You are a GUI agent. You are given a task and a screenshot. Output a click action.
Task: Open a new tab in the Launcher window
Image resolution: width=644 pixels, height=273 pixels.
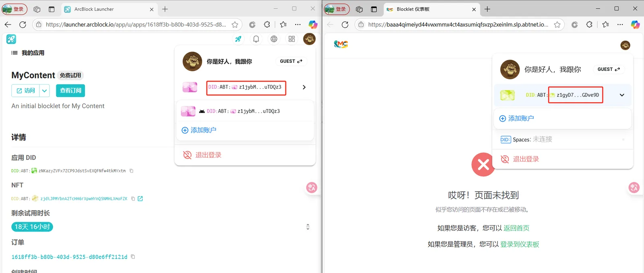point(165,9)
